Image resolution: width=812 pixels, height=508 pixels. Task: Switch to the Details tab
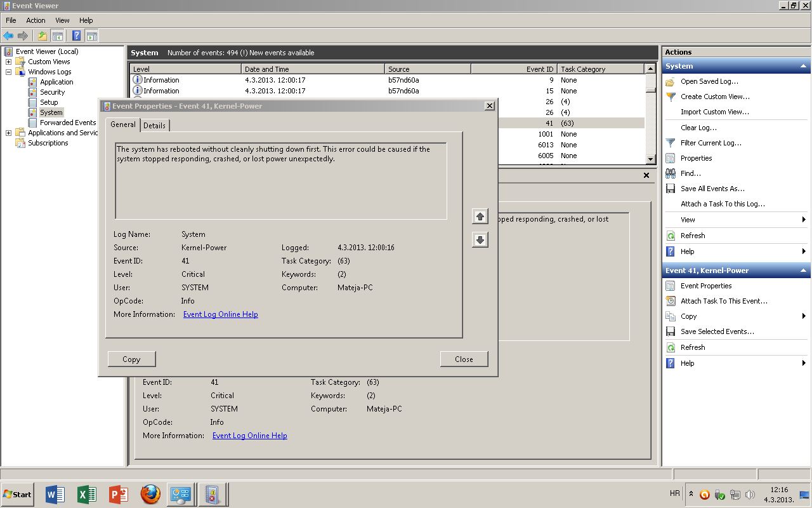154,126
